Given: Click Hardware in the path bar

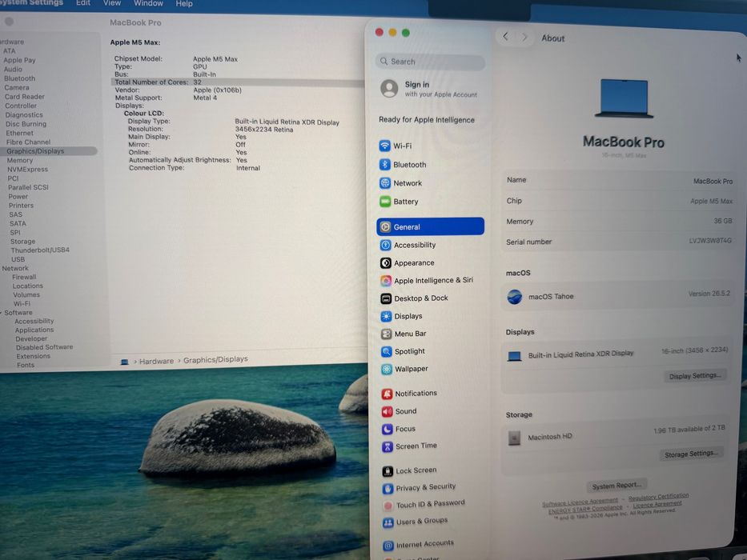Looking at the screenshot, I should (x=156, y=362).
